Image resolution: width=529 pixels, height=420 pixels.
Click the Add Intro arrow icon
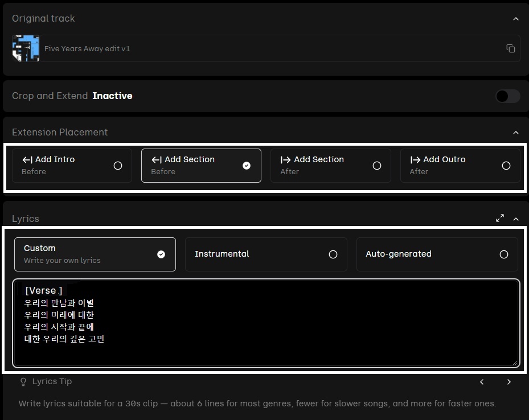coord(27,160)
